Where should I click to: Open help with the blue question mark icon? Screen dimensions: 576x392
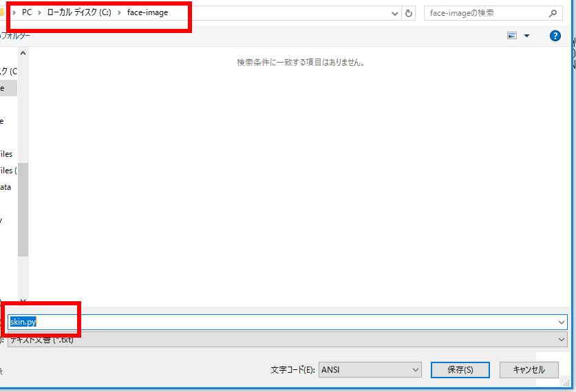(x=555, y=36)
